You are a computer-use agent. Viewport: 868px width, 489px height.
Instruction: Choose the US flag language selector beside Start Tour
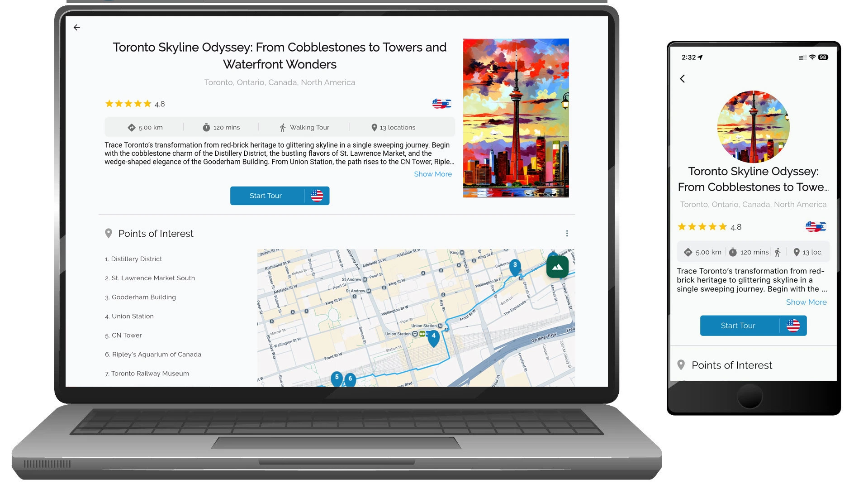[x=317, y=196]
